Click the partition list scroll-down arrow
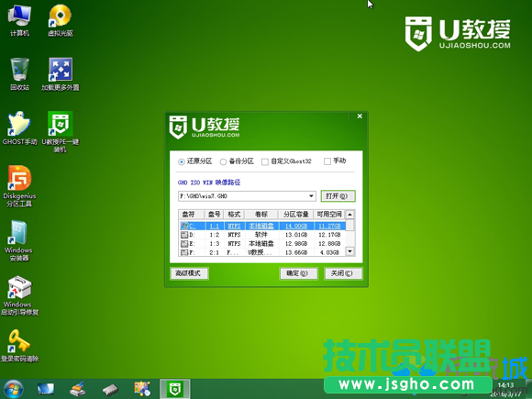The height and width of the screenshot is (399, 532). coord(349,251)
